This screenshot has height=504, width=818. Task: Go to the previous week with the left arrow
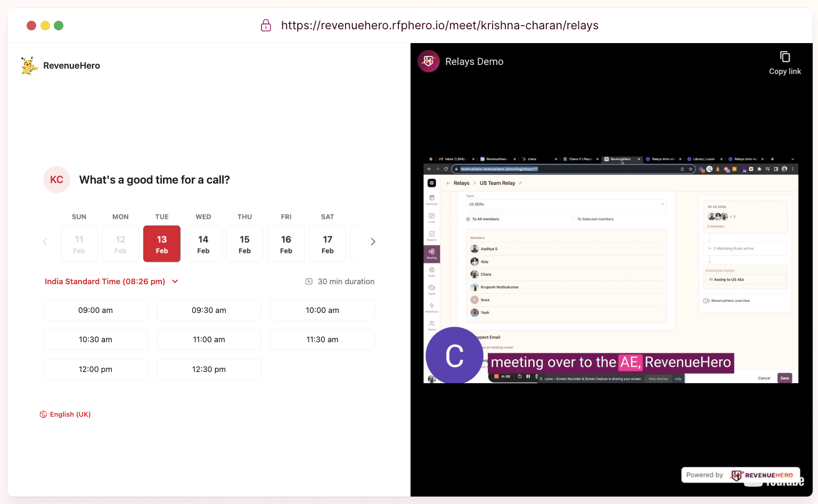45,242
